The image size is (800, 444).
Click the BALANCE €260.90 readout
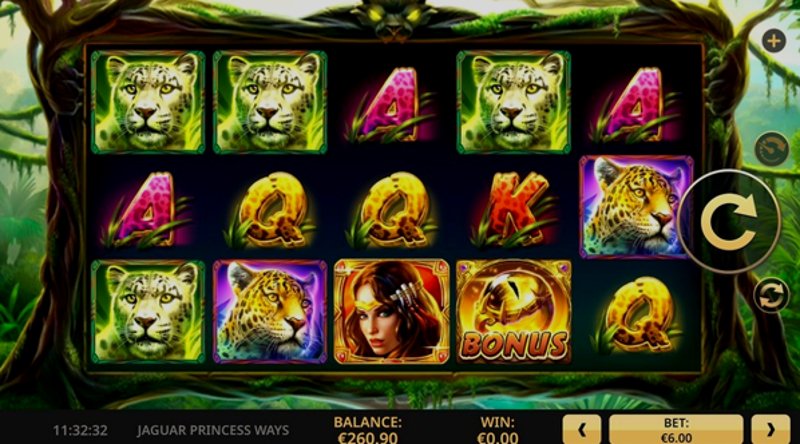367,430
